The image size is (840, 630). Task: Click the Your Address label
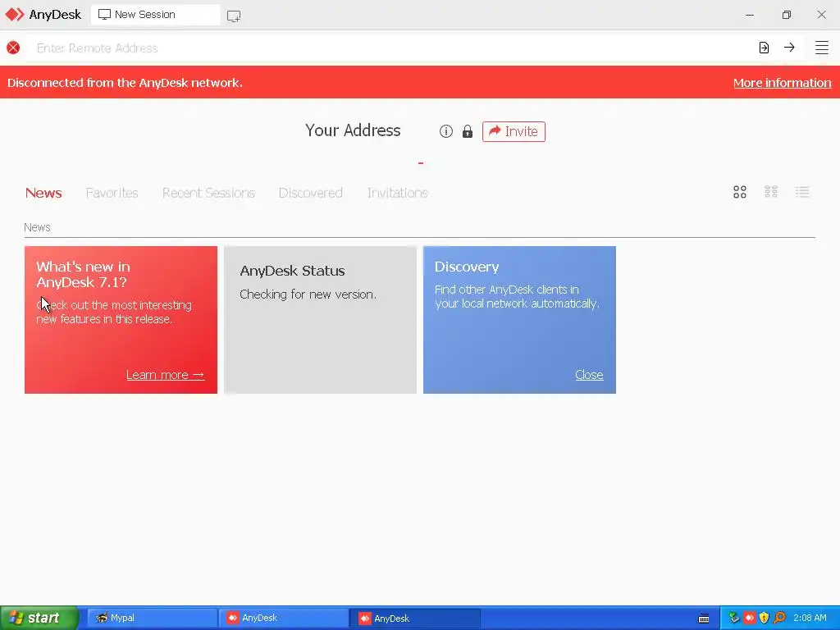pyautogui.click(x=353, y=130)
